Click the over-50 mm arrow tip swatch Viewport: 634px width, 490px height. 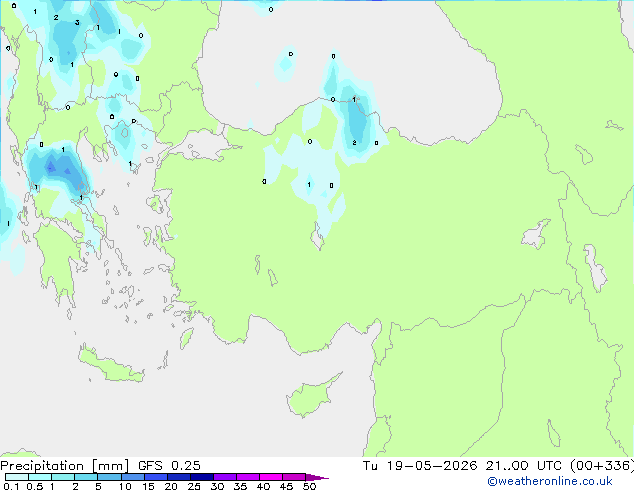click(317, 477)
